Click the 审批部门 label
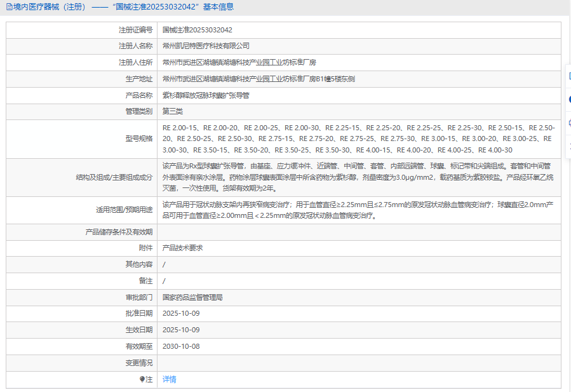 point(139,297)
